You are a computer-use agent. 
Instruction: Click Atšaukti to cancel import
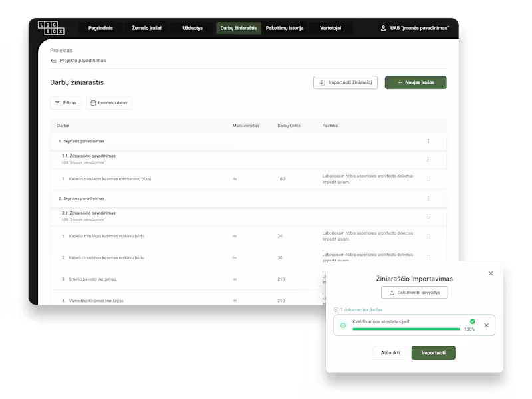(390, 353)
